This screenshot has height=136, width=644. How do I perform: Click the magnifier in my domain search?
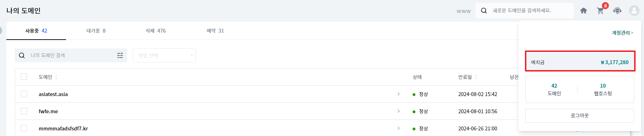coord(22,55)
